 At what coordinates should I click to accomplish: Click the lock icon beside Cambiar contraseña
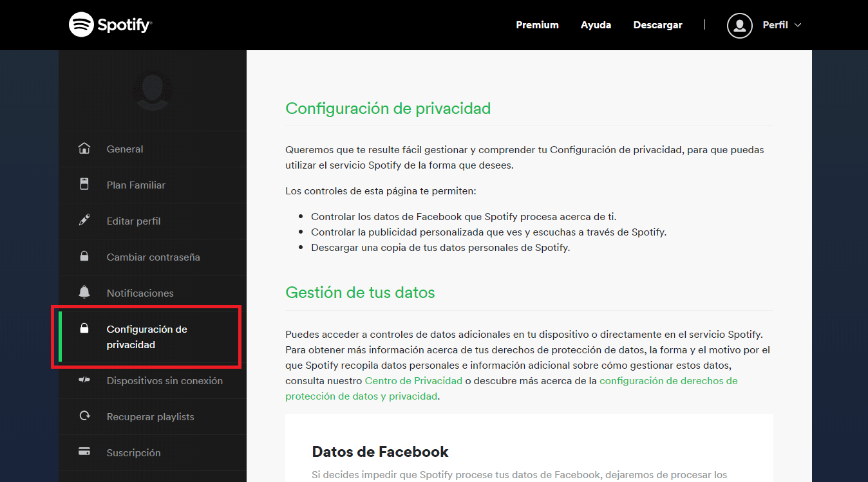click(84, 256)
